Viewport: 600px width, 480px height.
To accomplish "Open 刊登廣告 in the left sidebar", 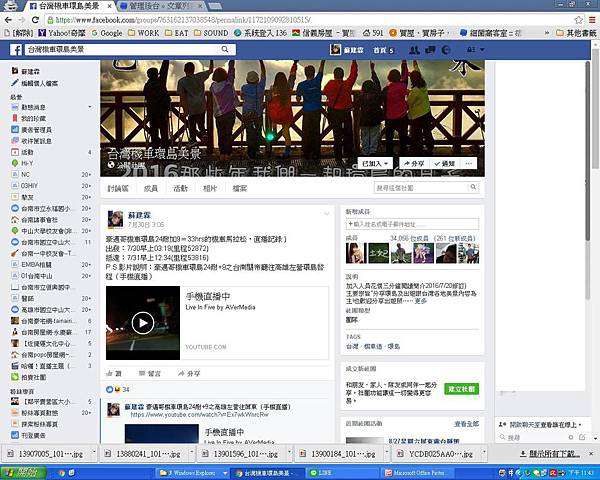I will coord(29,435).
